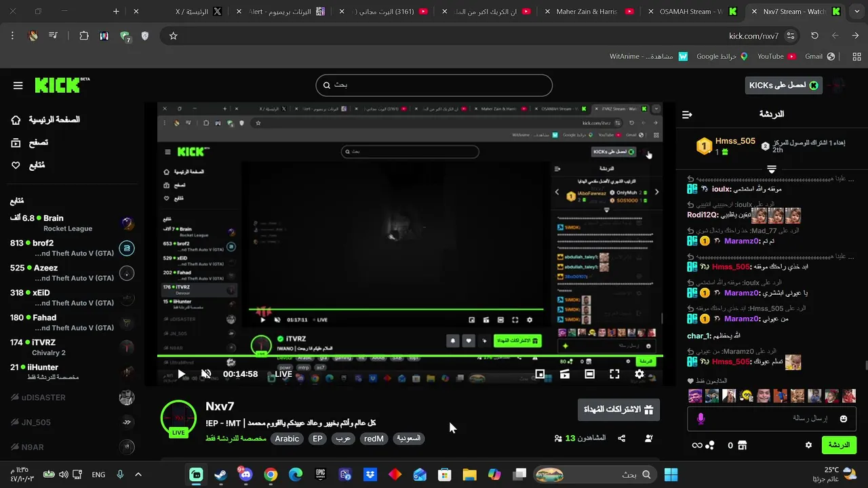Open Azeez channel in sidebar
Viewport: 868px width, 488px height.
(x=71, y=272)
